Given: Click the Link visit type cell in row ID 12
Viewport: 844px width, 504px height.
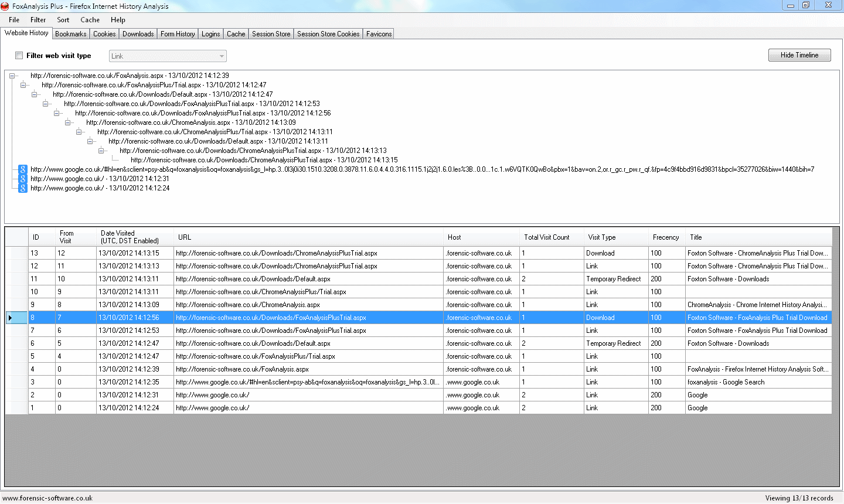Looking at the screenshot, I should [x=617, y=266].
